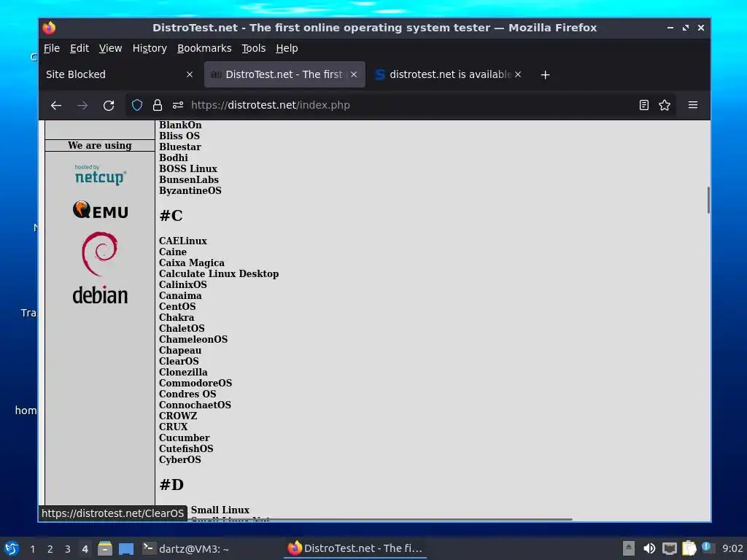747x560 pixels.
Task: Click the Debian logo
Action: 100,268
